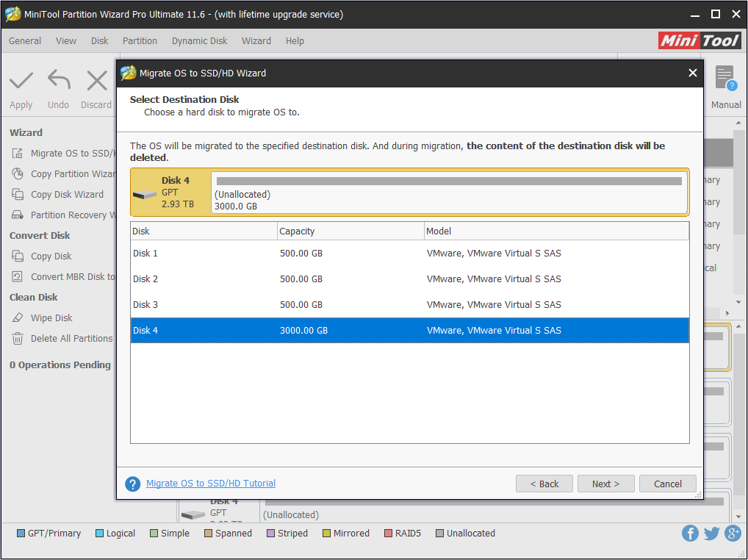The height and width of the screenshot is (560, 748).
Task: Click the wizard help question mark icon
Action: click(x=132, y=484)
